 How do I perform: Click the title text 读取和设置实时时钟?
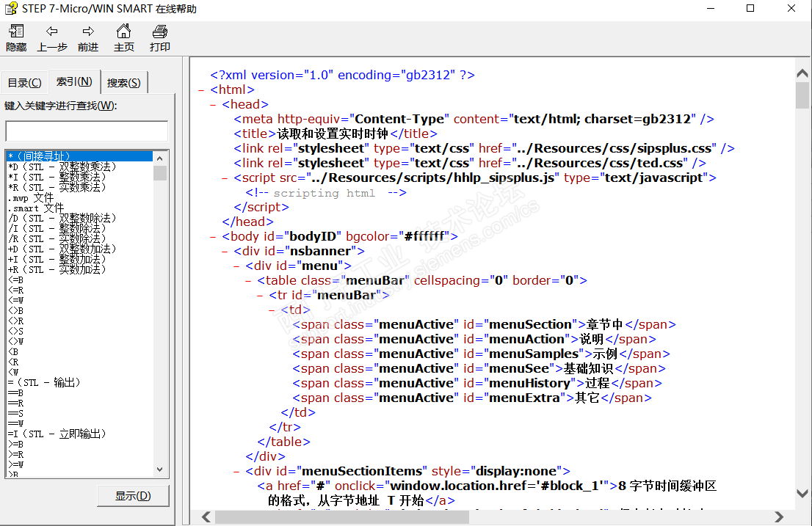pos(333,134)
